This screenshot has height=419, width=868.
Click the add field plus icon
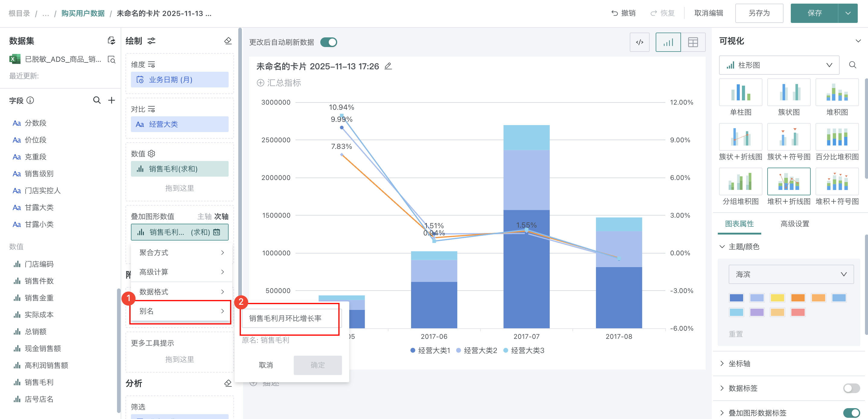pos(112,100)
